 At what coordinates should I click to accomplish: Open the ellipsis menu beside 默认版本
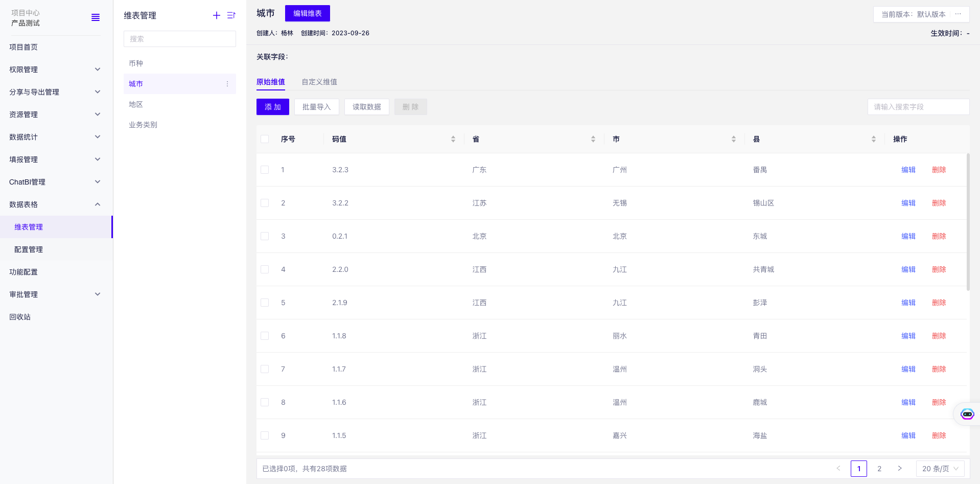tap(958, 14)
